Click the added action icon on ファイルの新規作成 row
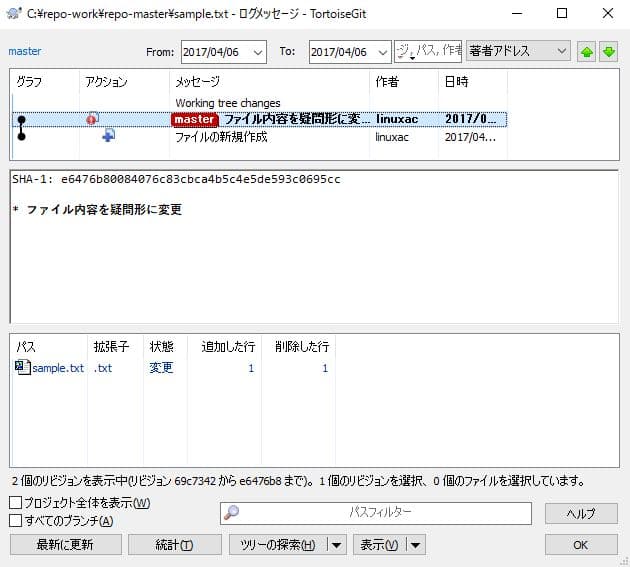The image size is (630, 567). (108, 136)
